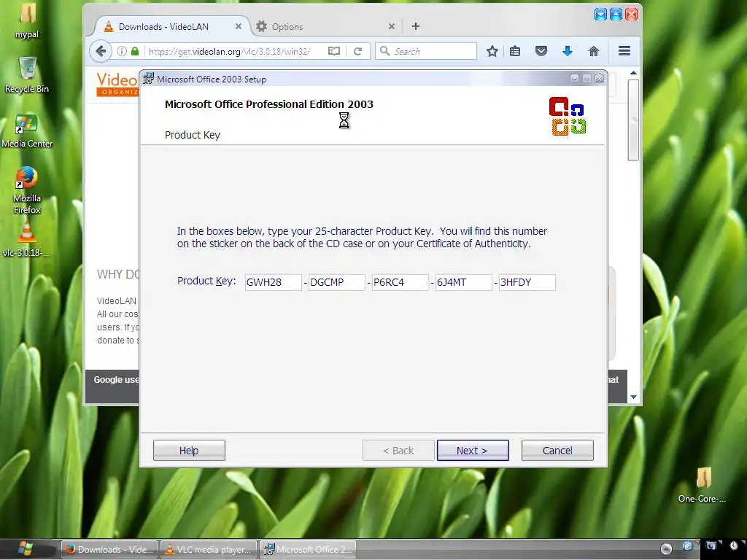Image resolution: width=747 pixels, height=560 pixels.
Task: Click the Setup window title bar icon
Action: pyautogui.click(x=149, y=79)
